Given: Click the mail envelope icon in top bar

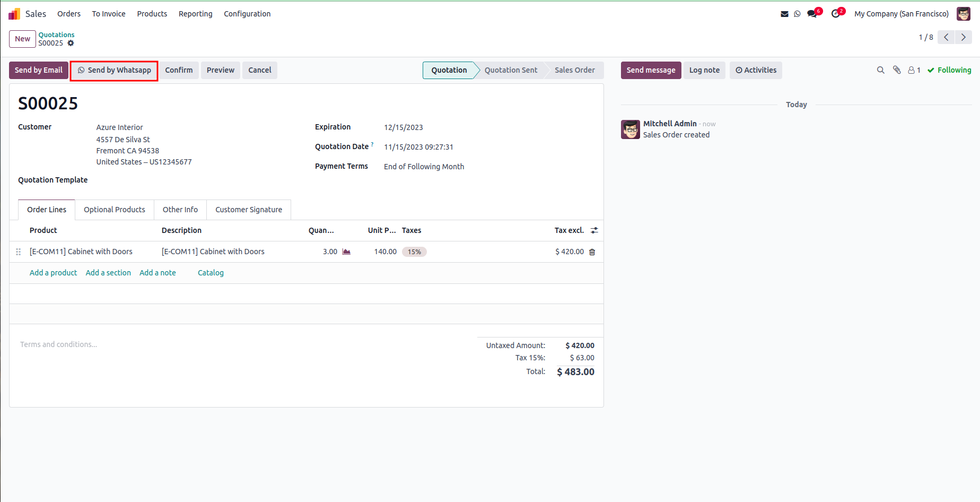Looking at the screenshot, I should (784, 14).
